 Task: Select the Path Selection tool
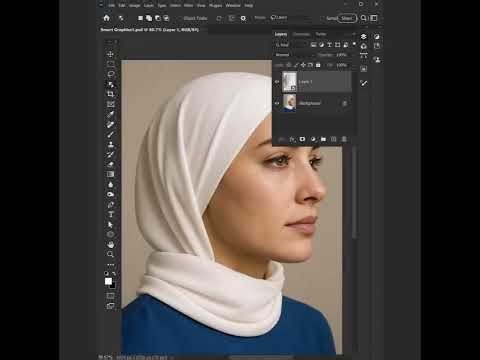(111, 224)
